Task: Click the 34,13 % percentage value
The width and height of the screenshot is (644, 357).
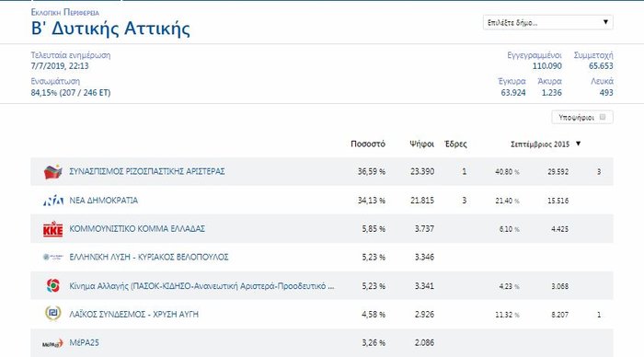Action: [372, 201]
